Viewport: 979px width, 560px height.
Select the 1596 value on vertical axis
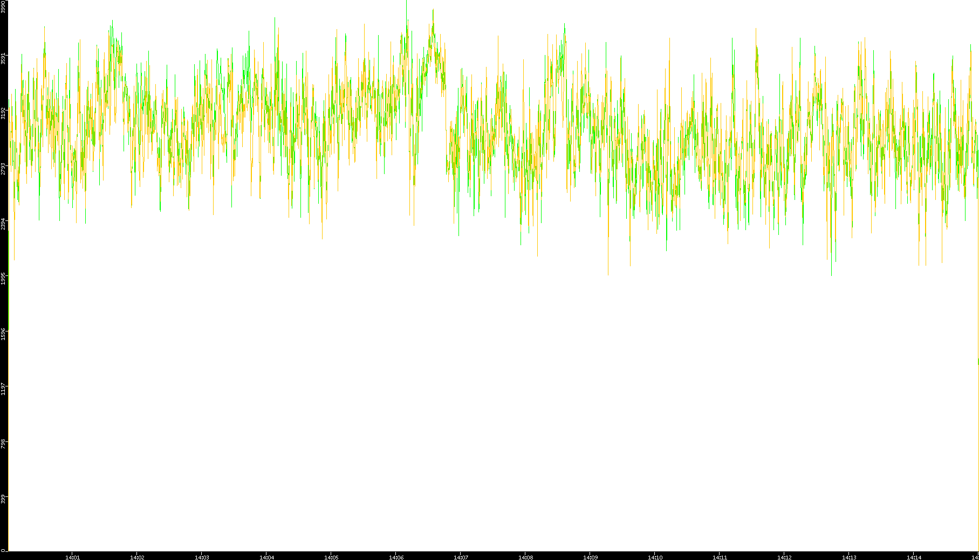point(4,334)
